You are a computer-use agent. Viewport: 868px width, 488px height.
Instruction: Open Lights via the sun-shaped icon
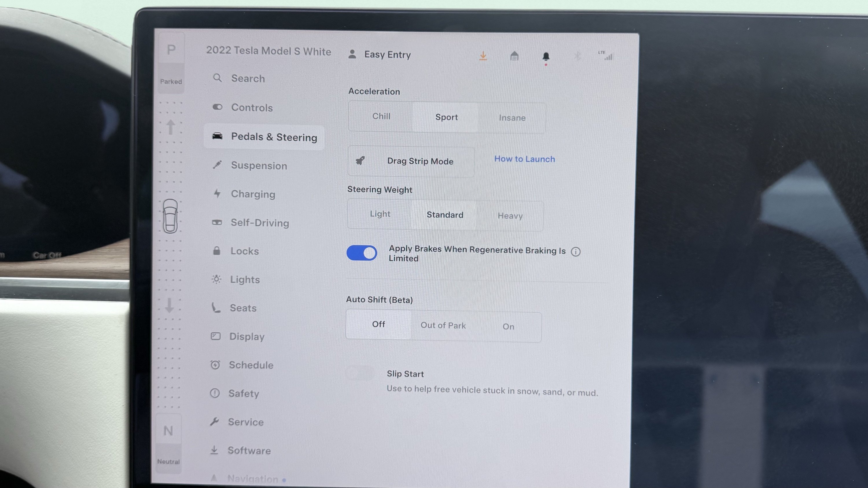[216, 279]
